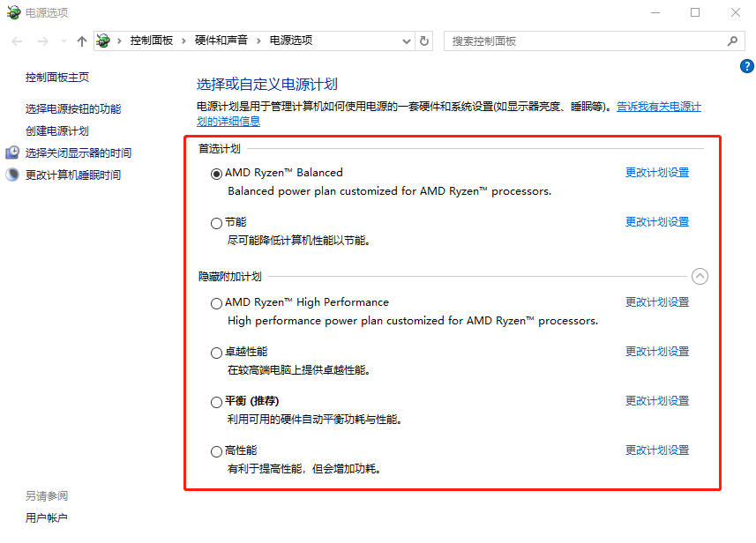Click 更改计划设置 for AMD Ryzen Balanced
This screenshot has width=756, height=543.
click(655, 172)
